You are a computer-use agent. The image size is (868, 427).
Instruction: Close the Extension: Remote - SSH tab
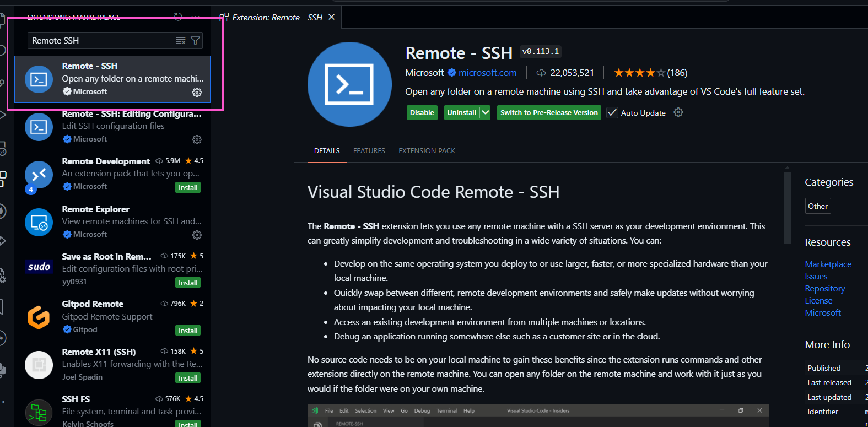332,17
